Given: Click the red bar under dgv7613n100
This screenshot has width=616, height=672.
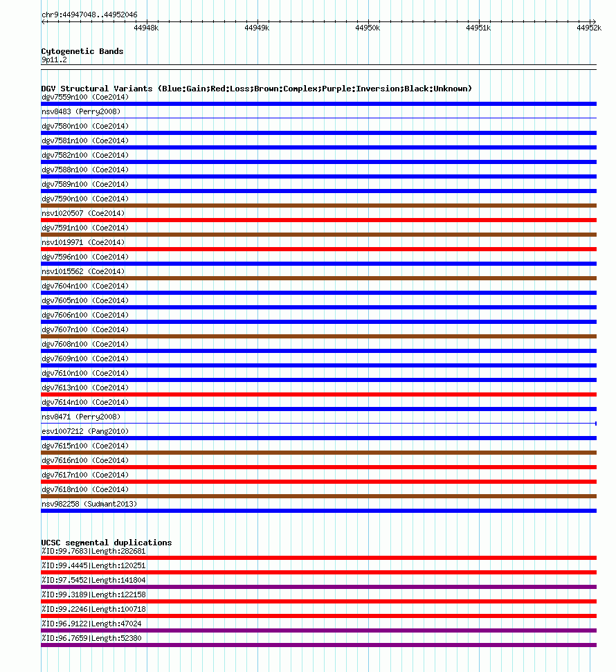Looking at the screenshot, I should coord(319,394).
